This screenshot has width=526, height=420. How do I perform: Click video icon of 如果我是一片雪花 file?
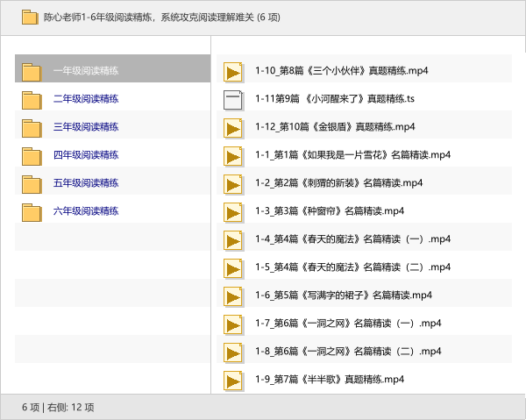(x=233, y=155)
